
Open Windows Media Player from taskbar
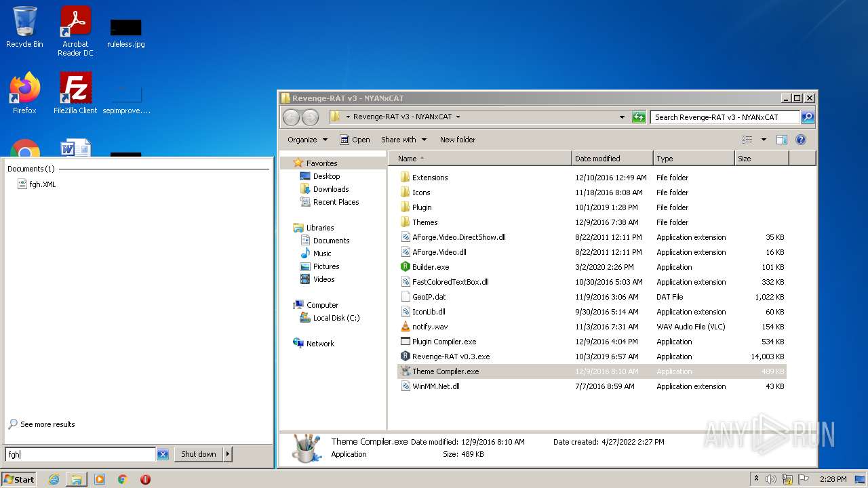click(100, 479)
